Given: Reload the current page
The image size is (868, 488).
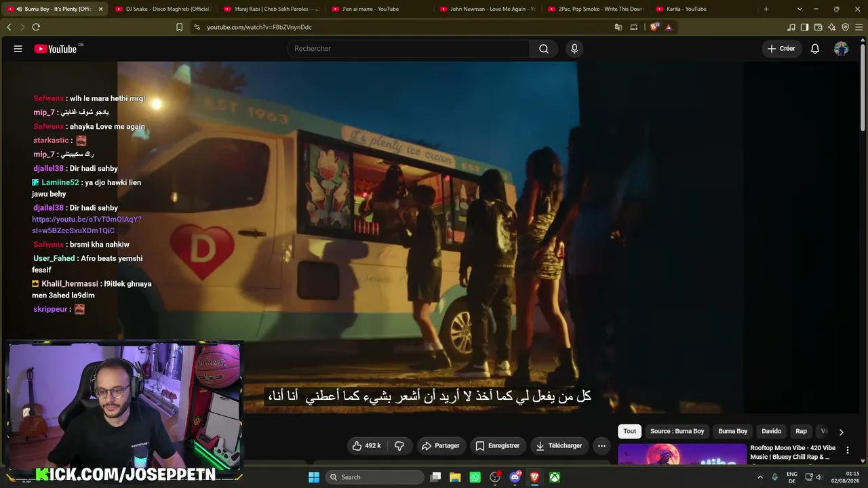Looking at the screenshot, I should click(x=36, y=27).
